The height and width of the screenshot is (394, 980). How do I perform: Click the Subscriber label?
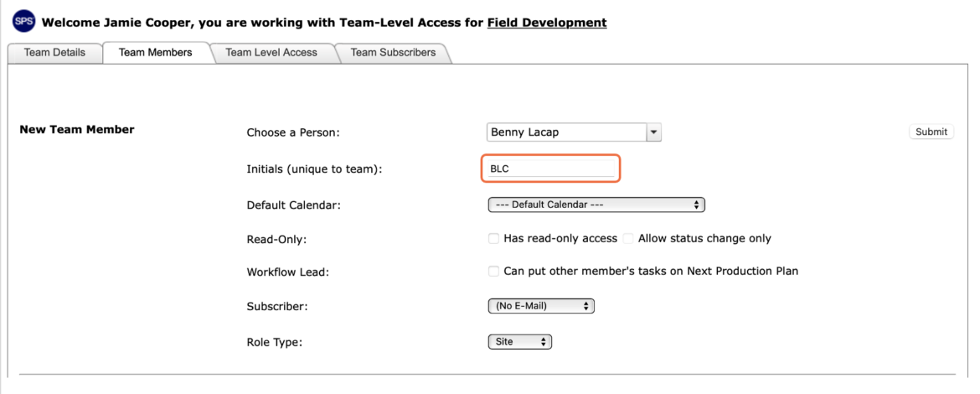click(277, 307)
